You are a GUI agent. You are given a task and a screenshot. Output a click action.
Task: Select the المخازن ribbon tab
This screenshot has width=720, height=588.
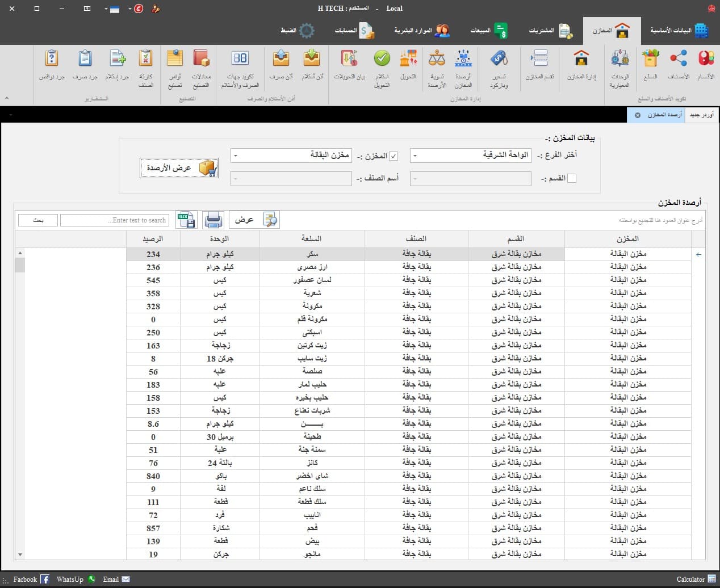point(612,31)
